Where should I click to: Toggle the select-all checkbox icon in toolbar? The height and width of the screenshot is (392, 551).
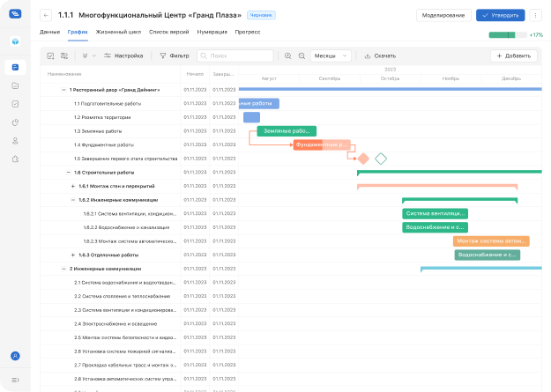pyautogui.click(x=51, y=55)
